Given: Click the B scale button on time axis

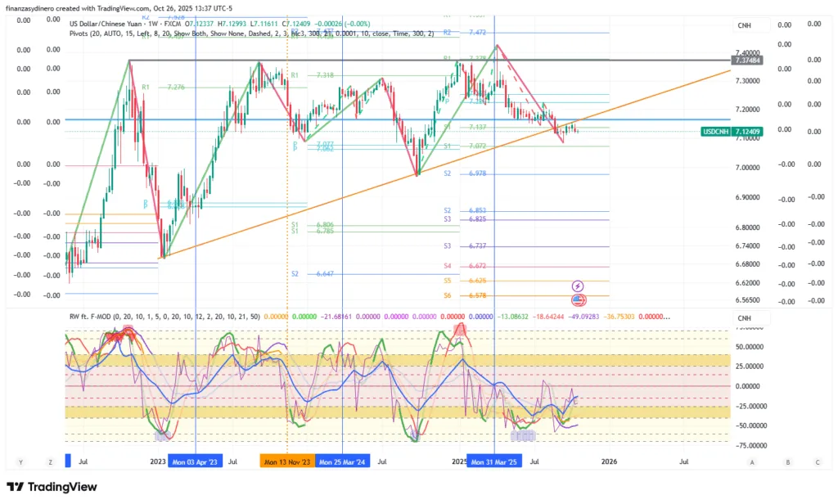Looking at the screenshot, I should (787, 462).
